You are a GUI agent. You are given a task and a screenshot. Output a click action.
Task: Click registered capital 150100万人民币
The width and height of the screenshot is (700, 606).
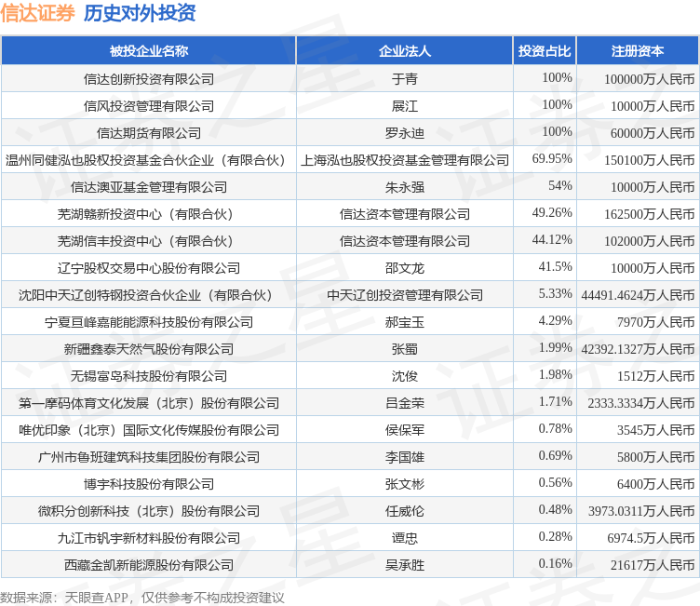(649, 160)
